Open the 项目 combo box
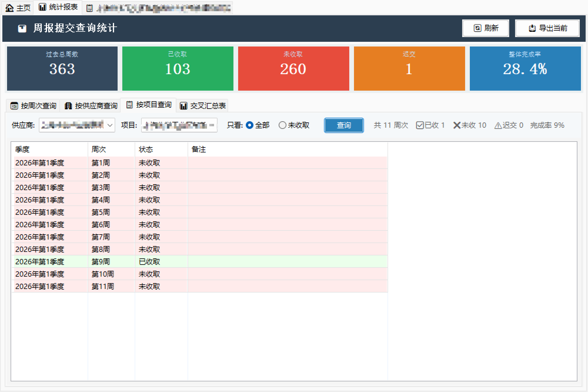The height and width of the screenshot is (392, 588). [x=179, y=125]
